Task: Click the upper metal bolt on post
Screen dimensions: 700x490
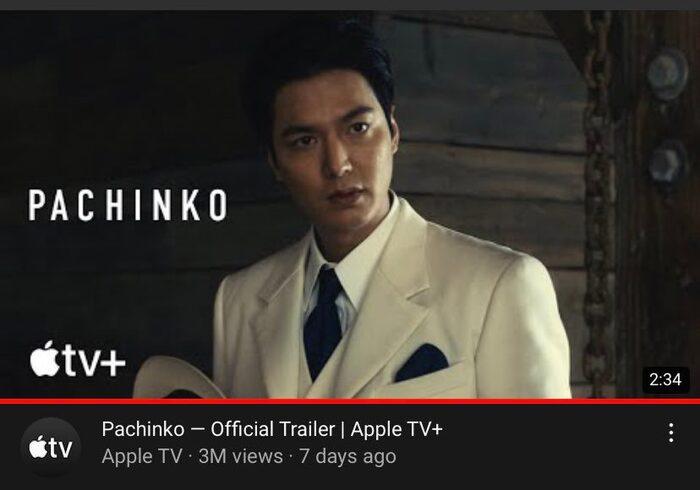Action: coord(667,73)
